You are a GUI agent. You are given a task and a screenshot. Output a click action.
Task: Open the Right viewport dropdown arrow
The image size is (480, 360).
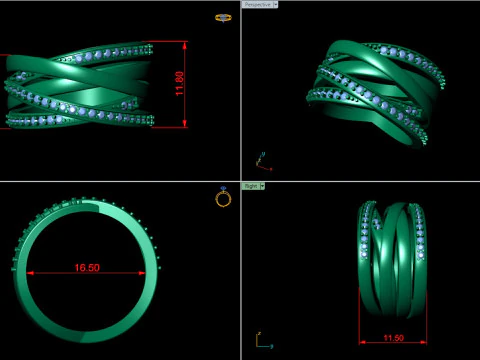tap(262, 186)
